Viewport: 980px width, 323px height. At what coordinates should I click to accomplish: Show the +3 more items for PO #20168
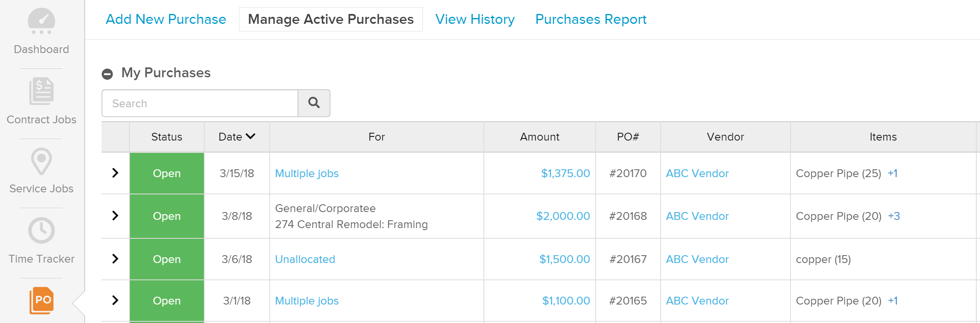pyautogui.click(x=894, y=216)
